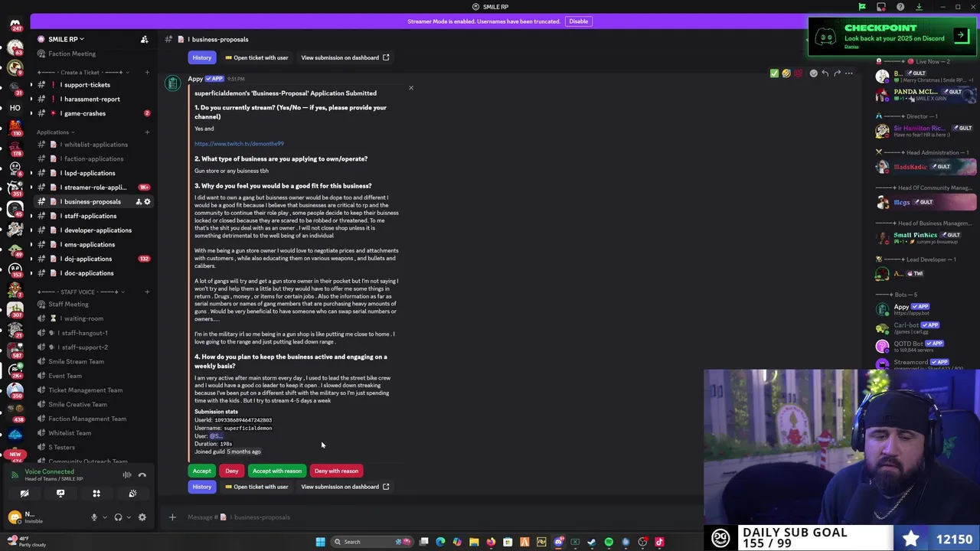Toggle noise suppression waveform icon
Image resolution: width=980 pixels, height=551 pixels.
tap(127, 475)
